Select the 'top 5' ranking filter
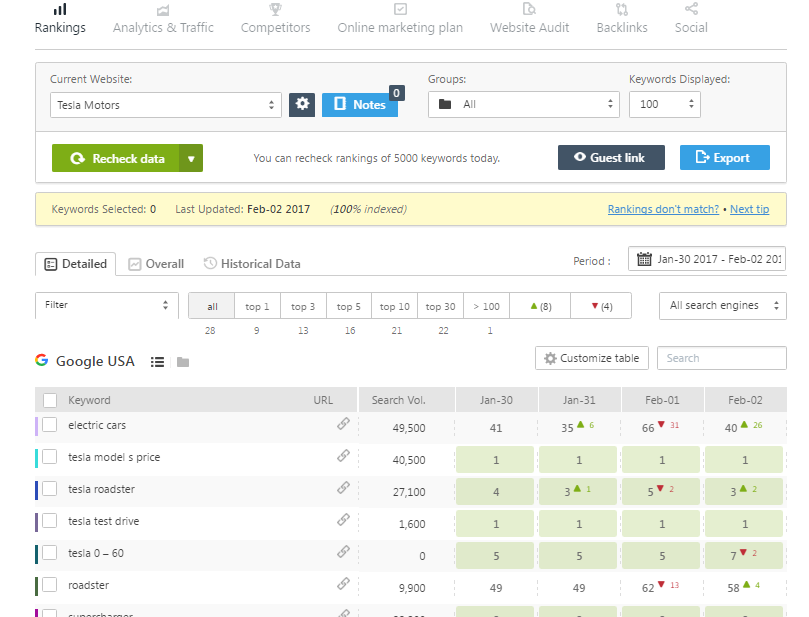This screenshot has height=617, width=809. pyautogui.click(x=349, y=306)
